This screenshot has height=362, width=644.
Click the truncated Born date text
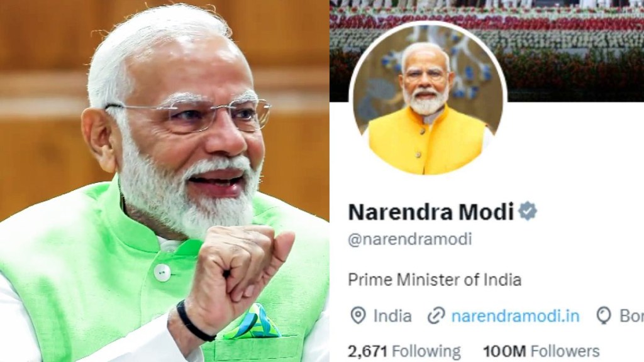tap(631, 316)
